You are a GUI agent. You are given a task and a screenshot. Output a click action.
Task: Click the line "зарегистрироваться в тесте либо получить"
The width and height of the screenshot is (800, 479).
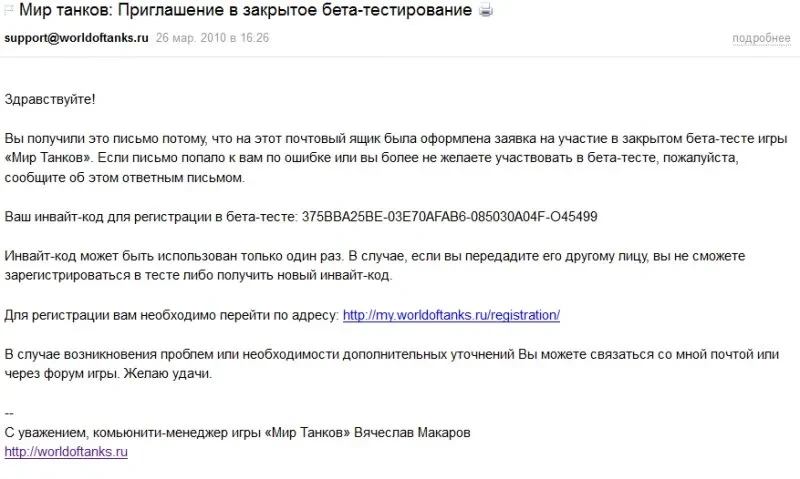(x=200, y=276)
